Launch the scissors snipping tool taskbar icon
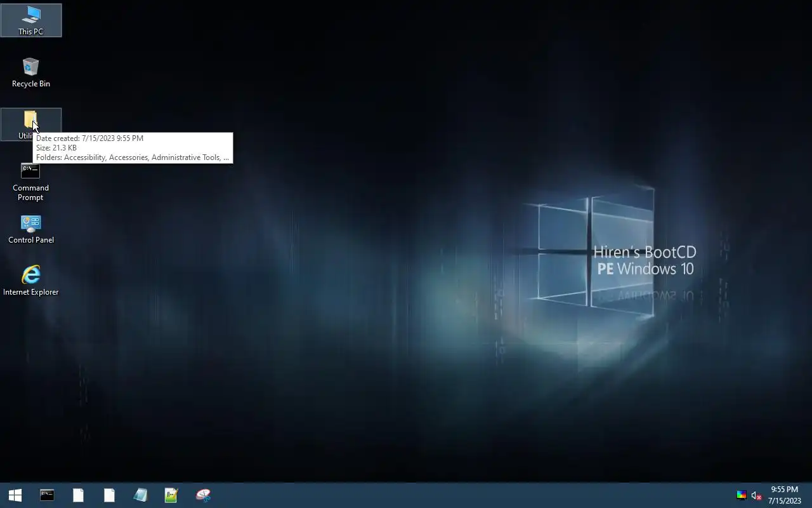The image size is (812, 508). [203, 495]
